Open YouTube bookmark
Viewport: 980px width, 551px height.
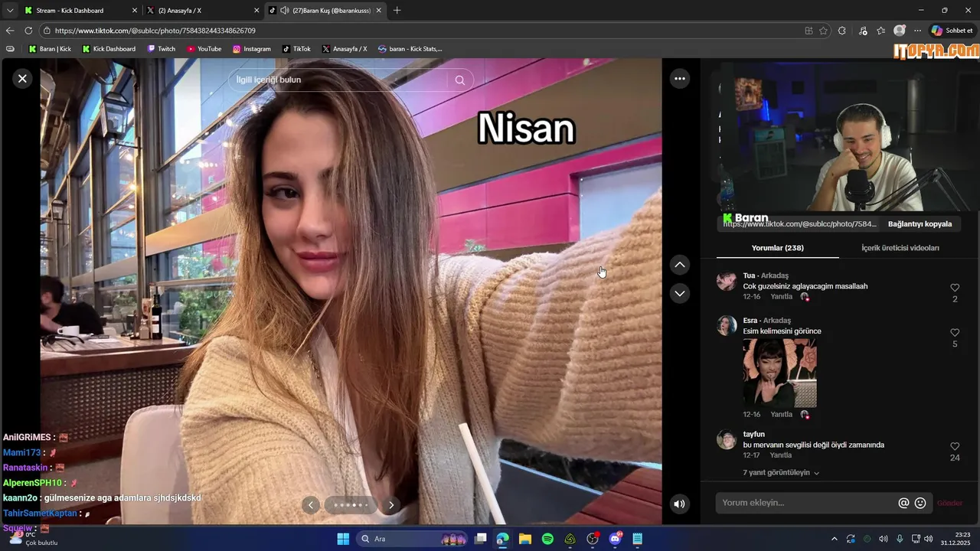(204, 49)
